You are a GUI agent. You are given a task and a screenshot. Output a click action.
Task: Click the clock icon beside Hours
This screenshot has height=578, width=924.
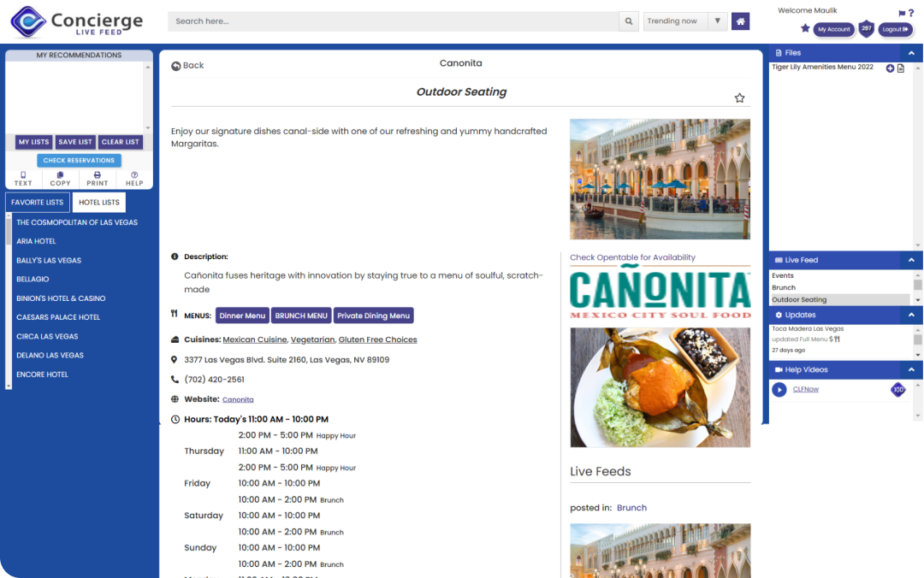(x=175, y=420)
